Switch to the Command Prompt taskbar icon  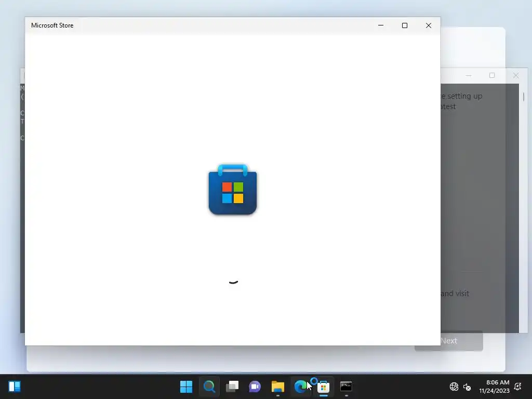[x=346, y=387]
